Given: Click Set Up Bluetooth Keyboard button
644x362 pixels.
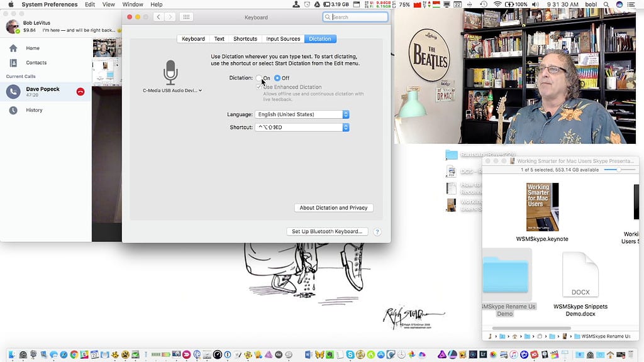Looking at the screenshot, I should [x=326, y=232].
